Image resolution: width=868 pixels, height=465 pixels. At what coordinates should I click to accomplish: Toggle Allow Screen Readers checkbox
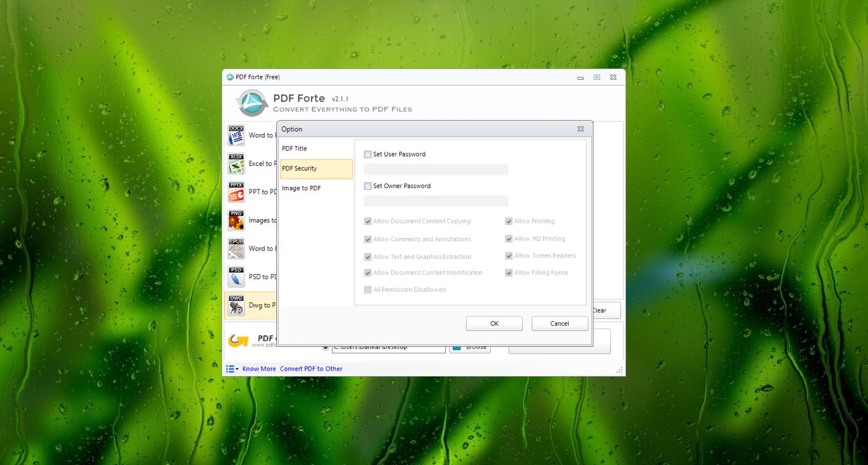pyautogui.click(x=509, y=256)
